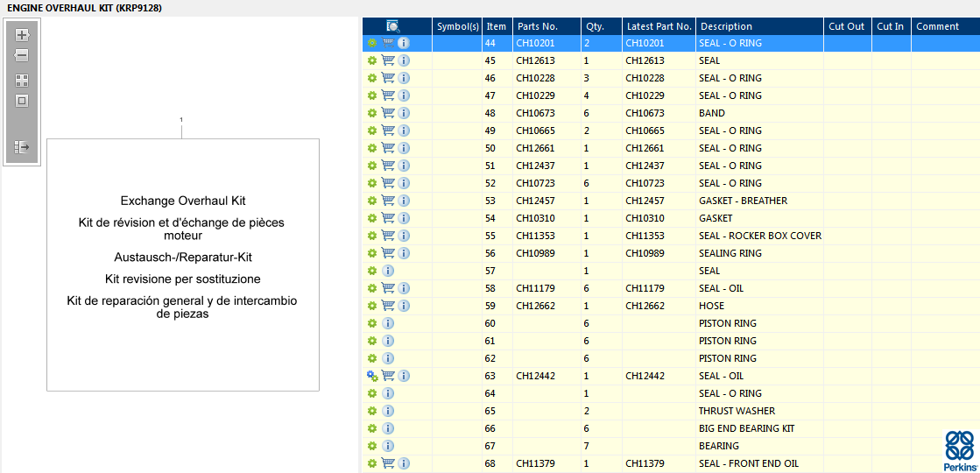Show info for item 57 SEAL
The width and height of the screenshot is (980, 473).
388,271
